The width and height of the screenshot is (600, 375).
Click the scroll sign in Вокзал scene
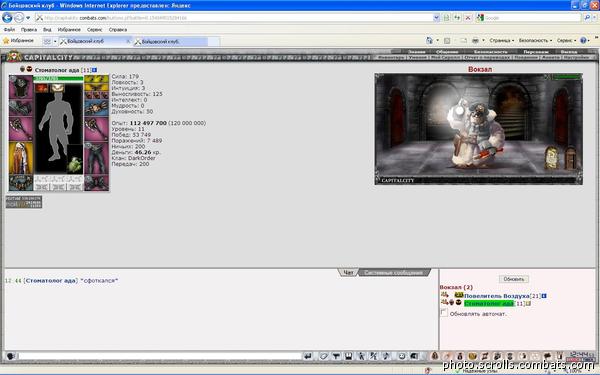point(551,158)
